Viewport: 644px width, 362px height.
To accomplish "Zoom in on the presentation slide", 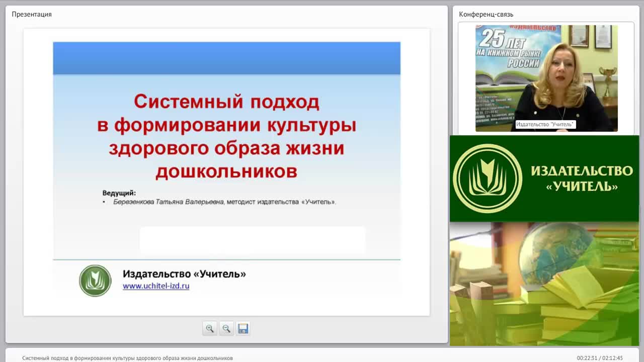I will 210,328.
